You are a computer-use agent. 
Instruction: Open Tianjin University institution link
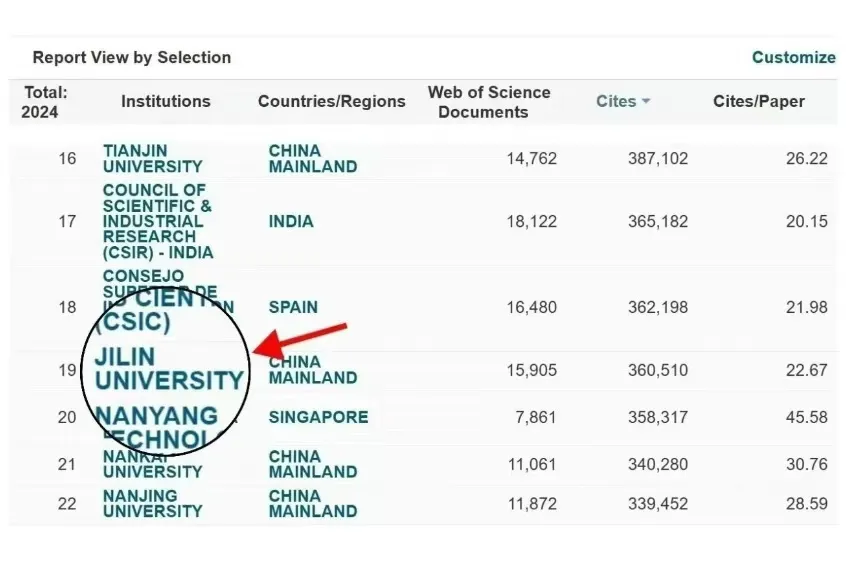tap(152, 158)
